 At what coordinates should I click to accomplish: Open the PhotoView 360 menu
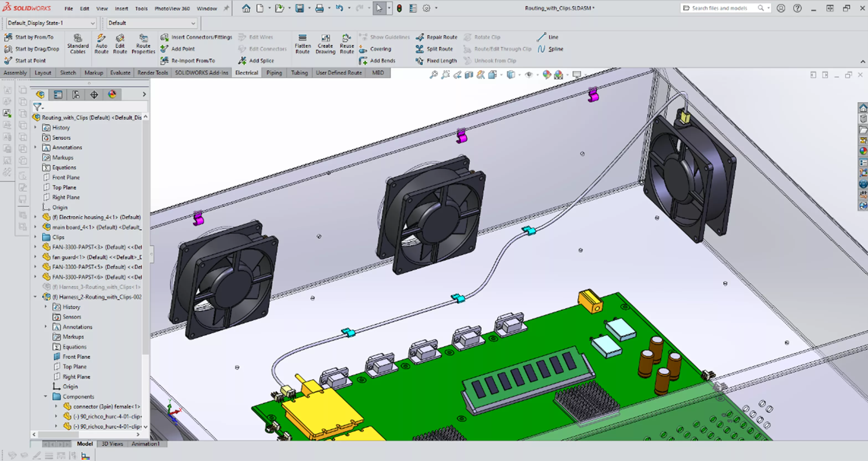click(172, 8)
